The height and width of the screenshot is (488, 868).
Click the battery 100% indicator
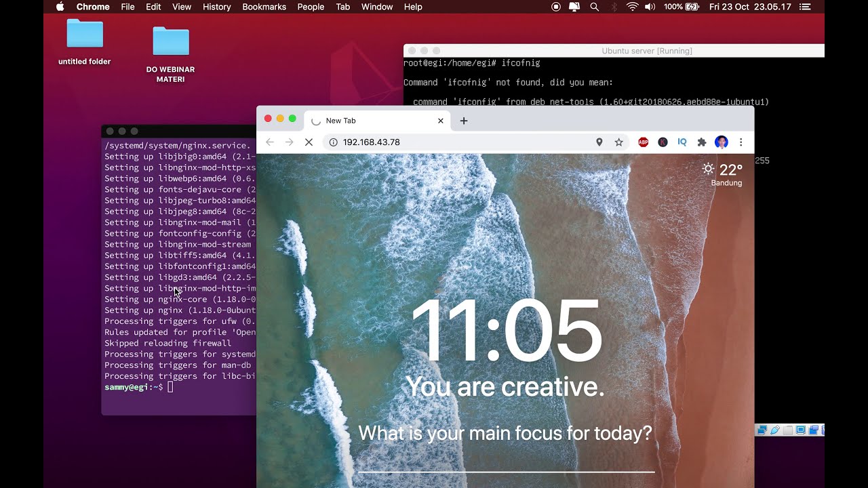coord(682,7)
